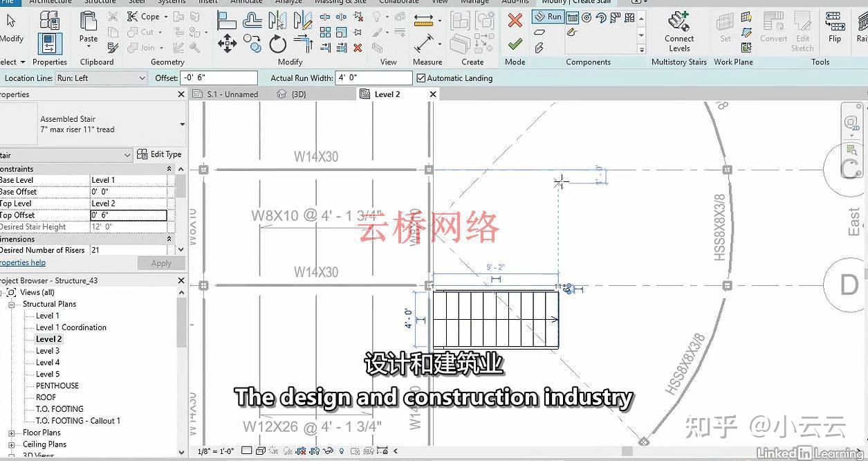Image resolution: width=868 pixels, height=461 pixels.
Task: Click the Top Offset value field
Action: pyautogui.click(x=129, y=215)
